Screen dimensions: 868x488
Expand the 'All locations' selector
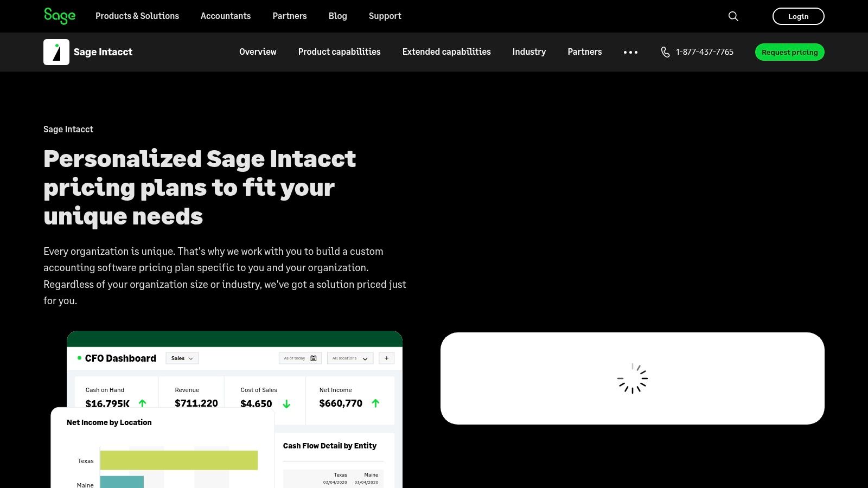coord(349,358)
